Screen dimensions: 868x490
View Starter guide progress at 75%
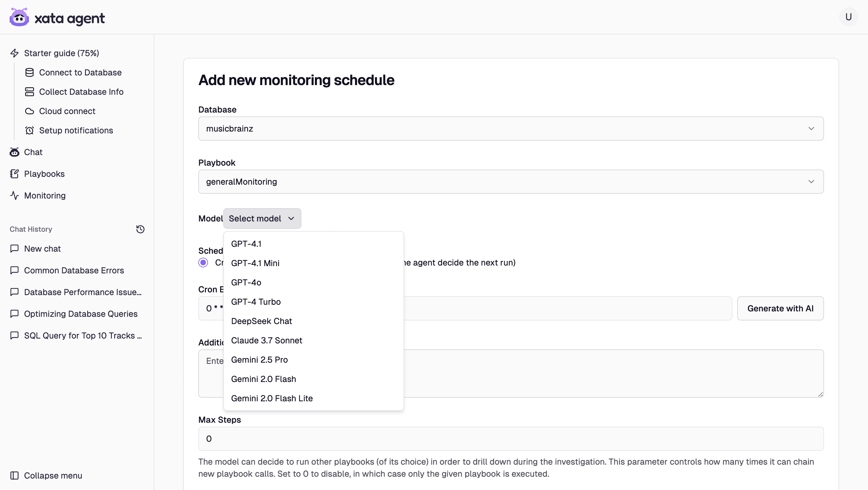(x=62, y=53)
